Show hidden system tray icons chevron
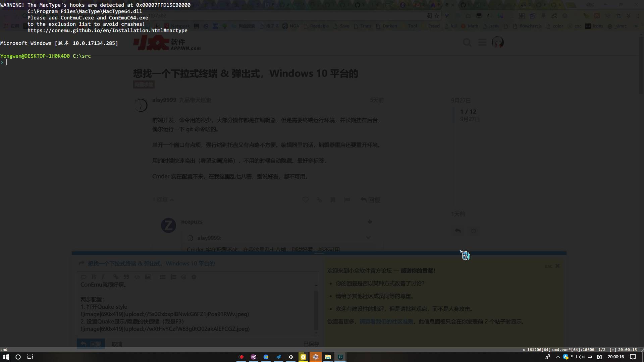644x362 pixels. pos(558,357)
